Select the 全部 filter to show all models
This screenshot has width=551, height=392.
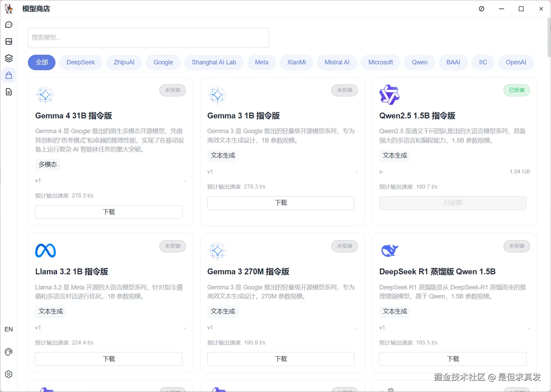[x=41, y=62]
